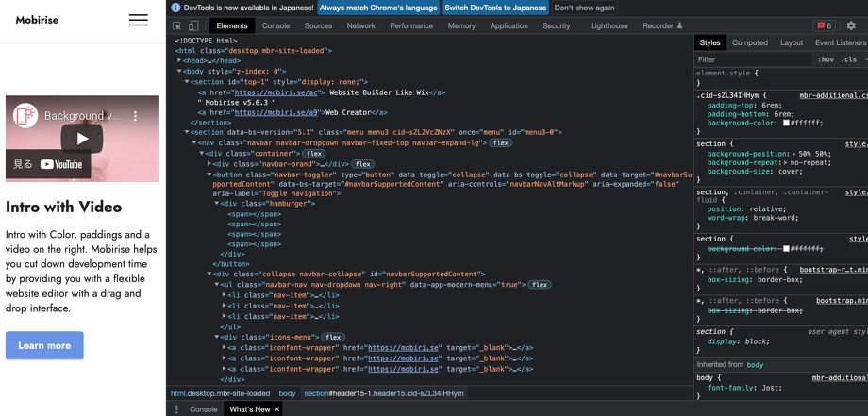Play the embedded YouTube video

pyautogui.click(x=82, y=138)
